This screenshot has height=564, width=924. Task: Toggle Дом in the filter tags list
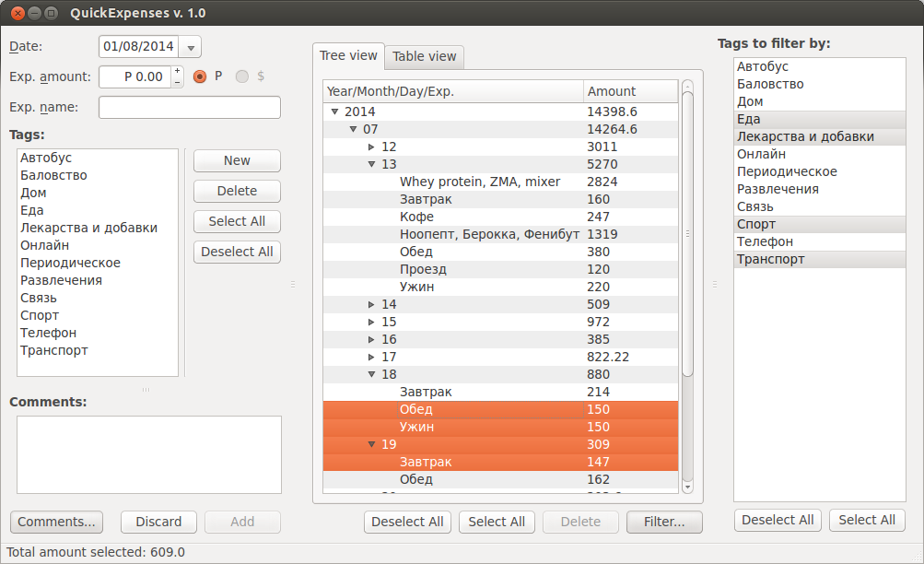(x=820, y=102)
